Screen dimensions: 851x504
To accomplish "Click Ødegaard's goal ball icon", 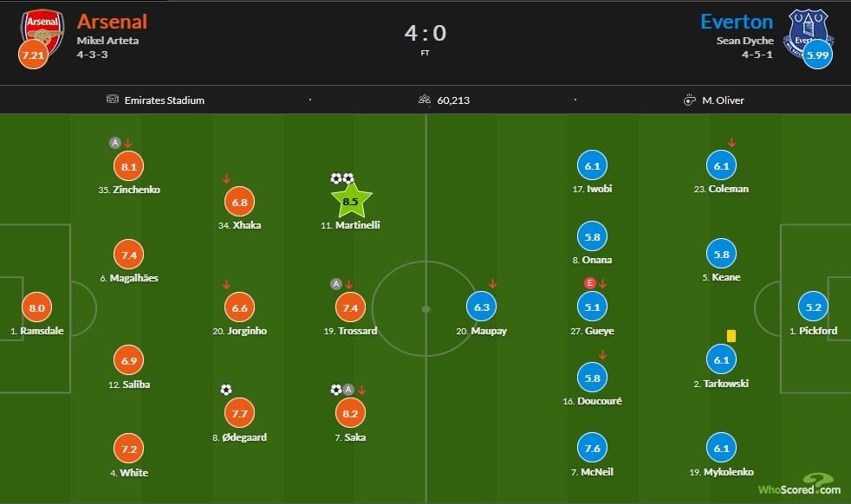I will pos(226,390).
